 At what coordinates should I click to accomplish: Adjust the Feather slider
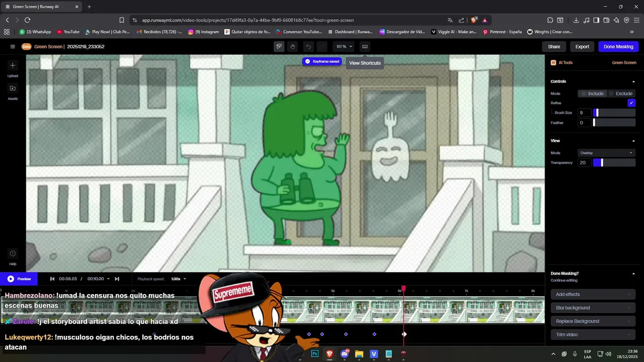coord(614,123)
